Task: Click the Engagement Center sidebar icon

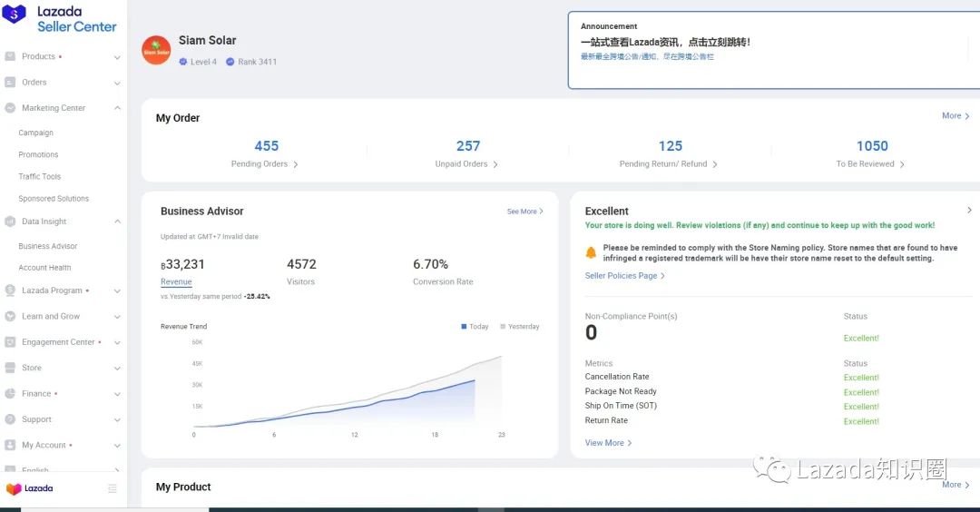Action: 10,342
